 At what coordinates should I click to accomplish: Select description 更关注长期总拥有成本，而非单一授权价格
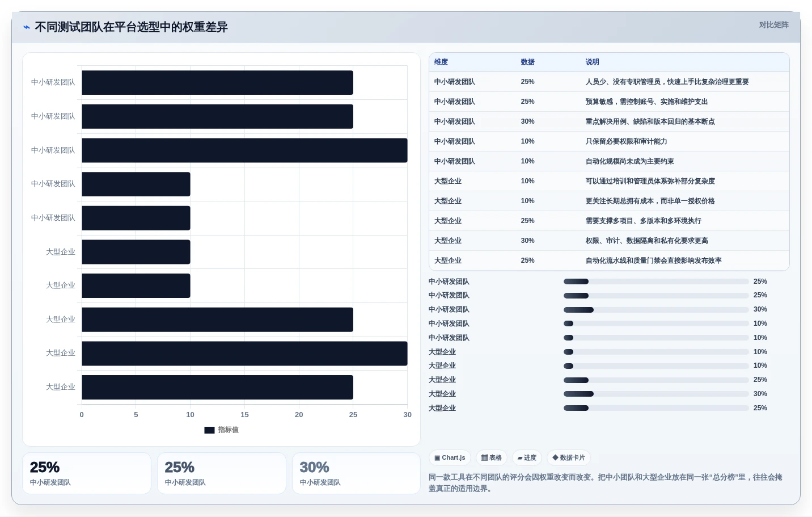(650, 201)
